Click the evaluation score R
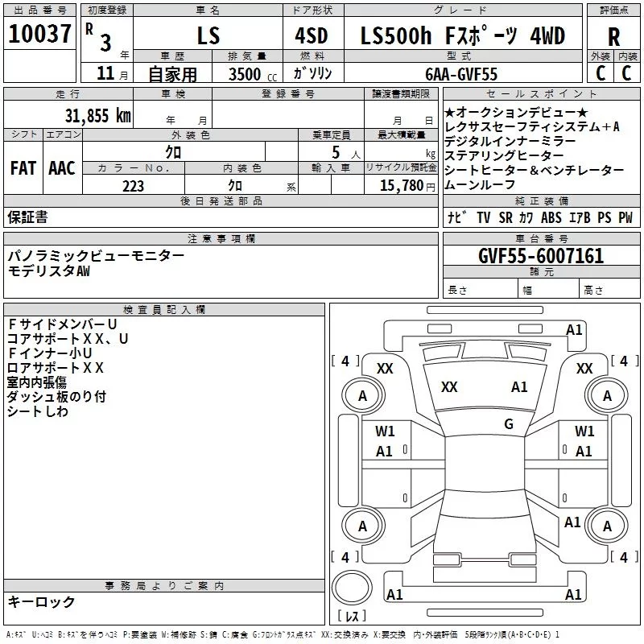Viewport: 644px width, 644px height. coord(613,37)
